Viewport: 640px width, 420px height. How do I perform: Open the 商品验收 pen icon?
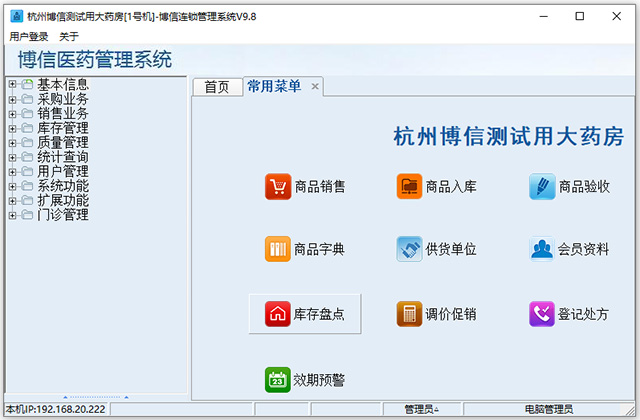coord(542,187)
